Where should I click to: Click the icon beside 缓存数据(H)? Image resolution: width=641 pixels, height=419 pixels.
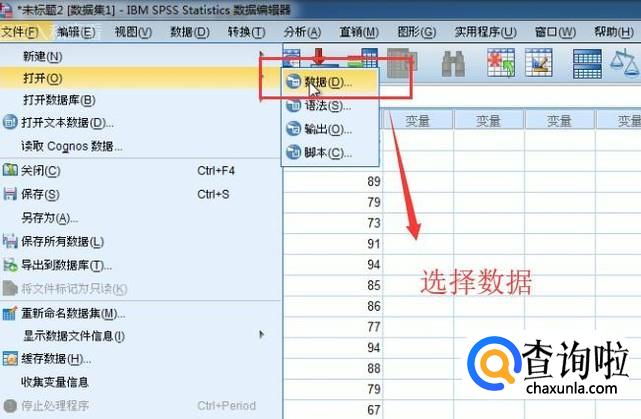click(10, 359)
